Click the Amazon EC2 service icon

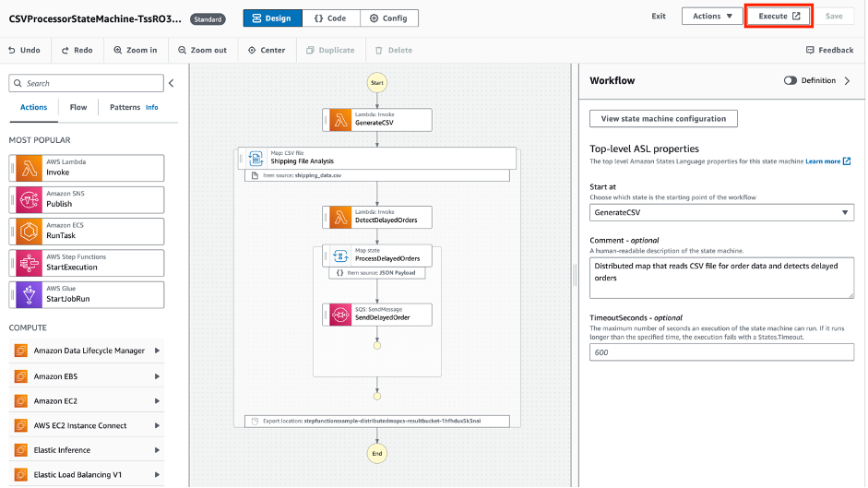(21, 401)
